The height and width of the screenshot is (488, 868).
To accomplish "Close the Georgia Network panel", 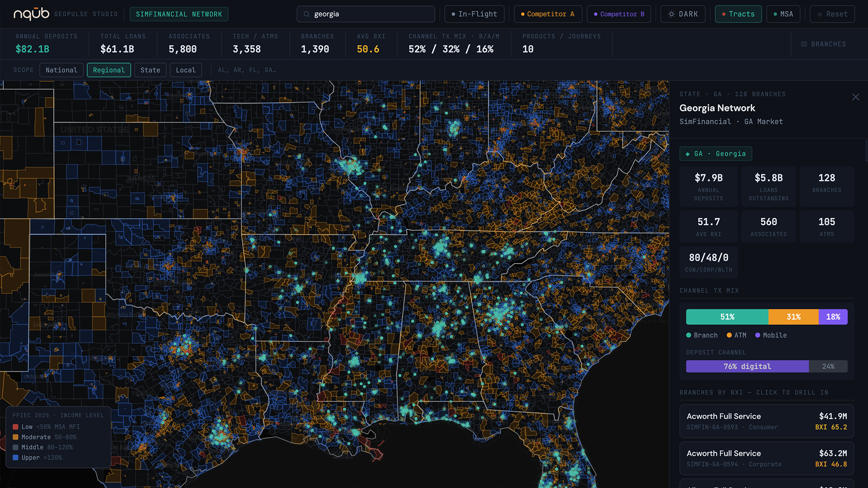I will [855, 97].
